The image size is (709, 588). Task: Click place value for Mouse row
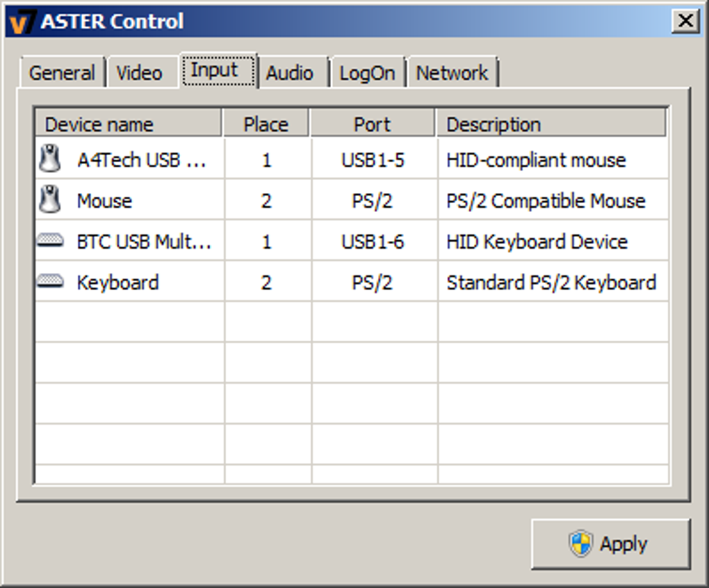pyautogui.click(x=266, y=201)
